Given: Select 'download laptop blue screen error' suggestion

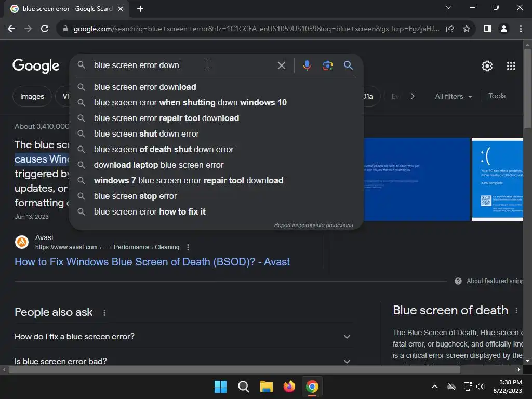Looking at the screenshot, I should coord(217,165).
